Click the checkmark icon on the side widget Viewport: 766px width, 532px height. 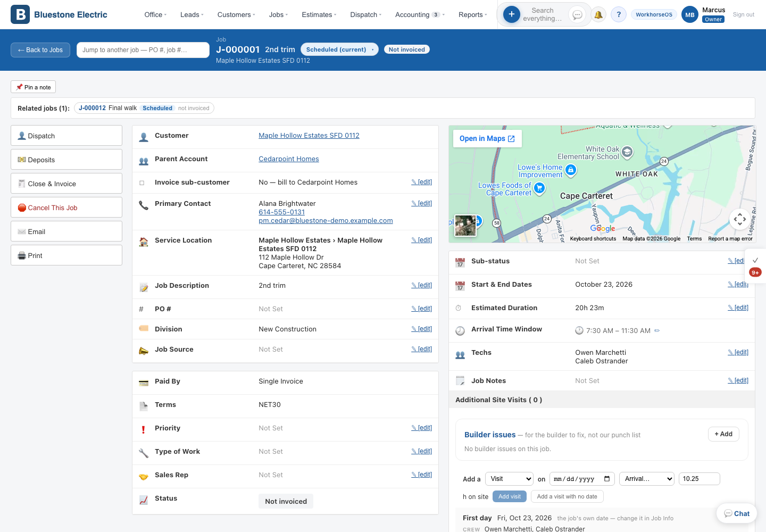755,260
